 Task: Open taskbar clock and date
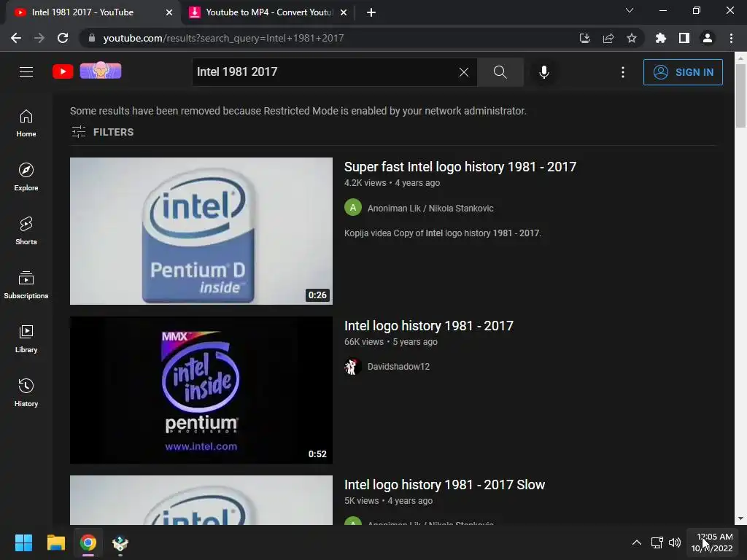point(712,542)
